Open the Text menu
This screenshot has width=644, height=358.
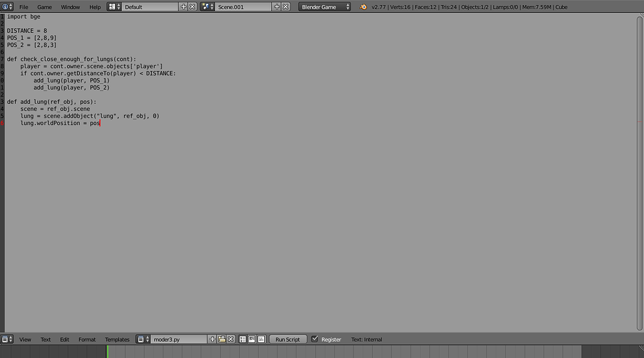[x=45, y=340]
